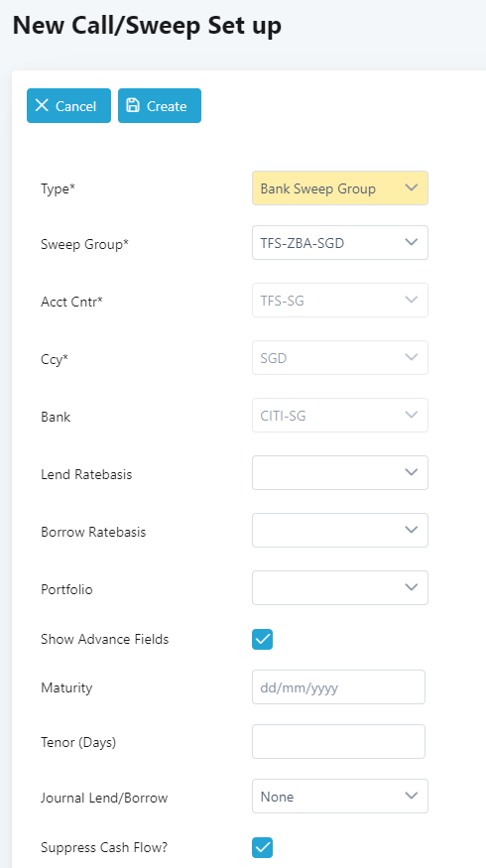Click the Sweep Group chevron arrow
Viewport: 486px width, 868px height.
411,242
